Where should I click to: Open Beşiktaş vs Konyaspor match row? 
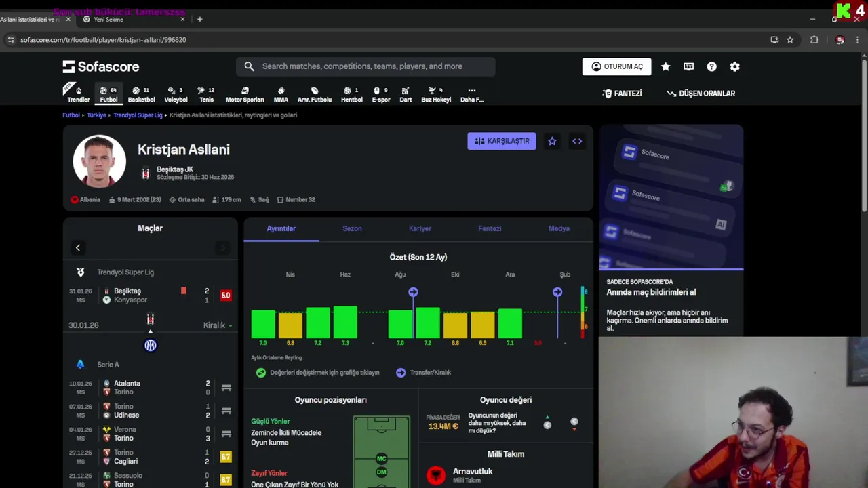tap(150, 296)
